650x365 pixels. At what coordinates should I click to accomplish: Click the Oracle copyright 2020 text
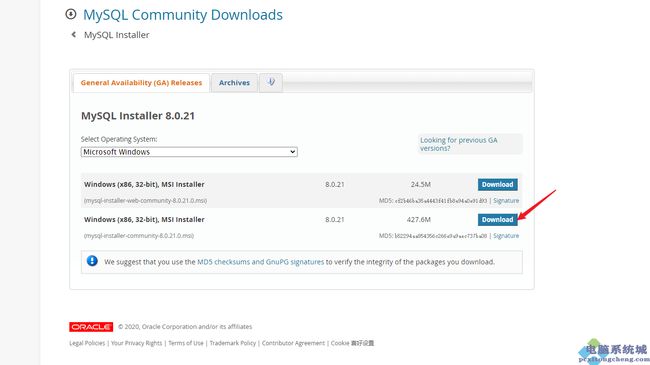tap(185, 327)
